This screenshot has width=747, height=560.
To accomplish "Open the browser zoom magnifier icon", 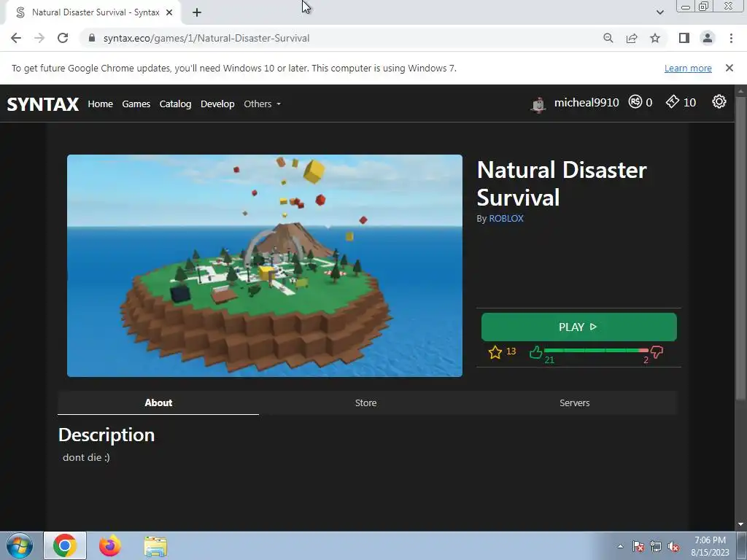I will pos(608,38).
